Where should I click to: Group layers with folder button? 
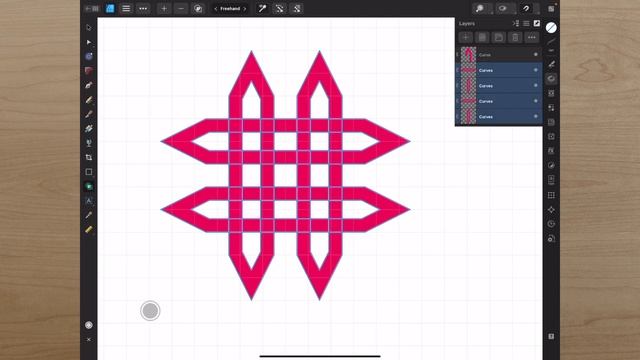click(x=499, y=38)
